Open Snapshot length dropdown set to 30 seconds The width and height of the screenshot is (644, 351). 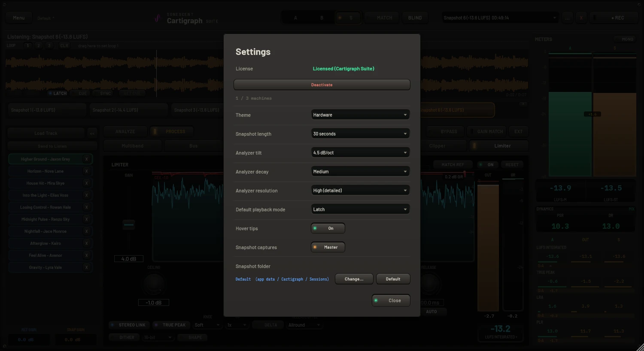click(360, 134)
